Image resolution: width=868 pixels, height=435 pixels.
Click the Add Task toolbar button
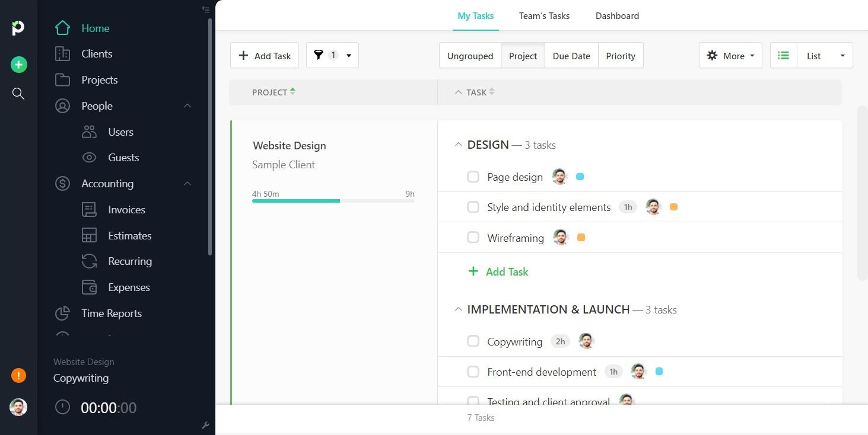click(x=265, y=55)
